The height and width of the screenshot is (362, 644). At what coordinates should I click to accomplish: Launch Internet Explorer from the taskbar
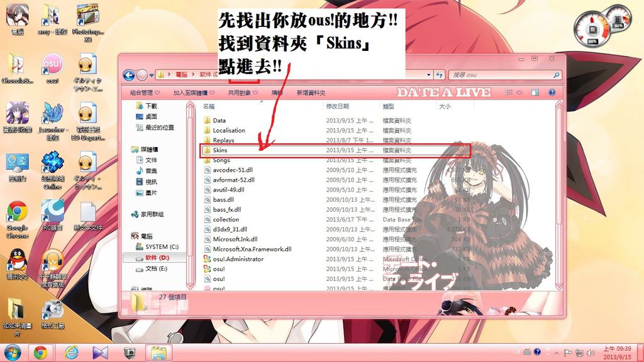point(71,353)
